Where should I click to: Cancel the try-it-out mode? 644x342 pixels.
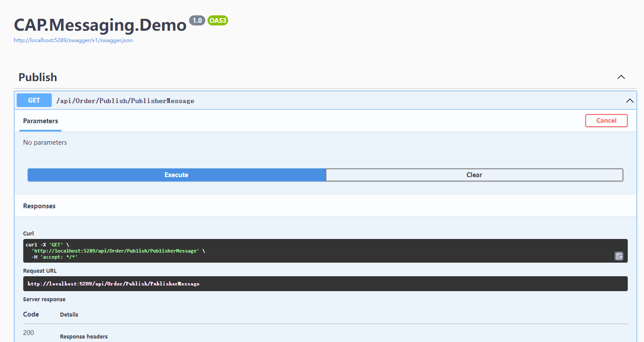coord(606,121)
